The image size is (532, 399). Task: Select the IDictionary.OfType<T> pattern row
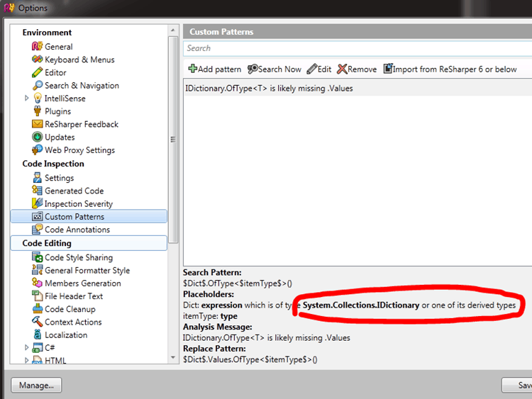[269, 89]
